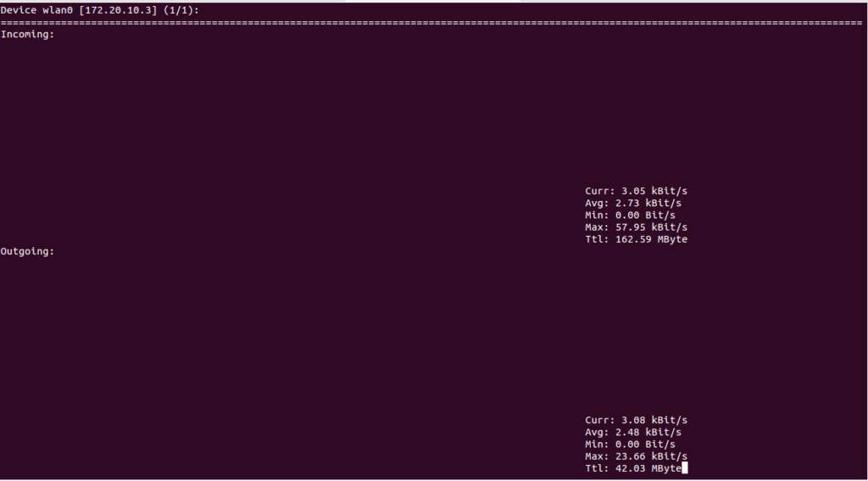The image size is (868, 481).
Task: Click outgoing Ttl value 42.03 MByte
Action: pos(648,469)
